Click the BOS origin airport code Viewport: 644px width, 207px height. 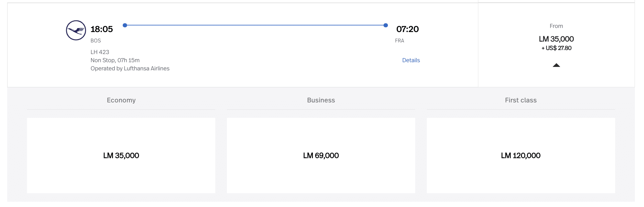click(96, 41)
